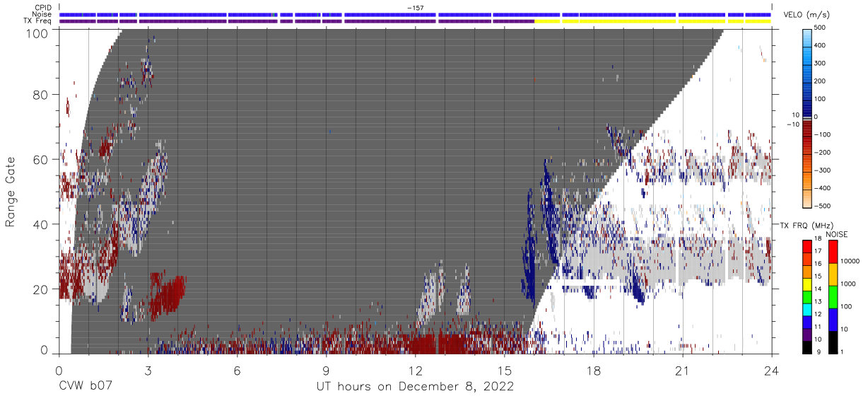This screenshot has height=401, width=868.
Task: Pick the black 9-10 MHz frequency swatch
Action: tap(807, 348)
